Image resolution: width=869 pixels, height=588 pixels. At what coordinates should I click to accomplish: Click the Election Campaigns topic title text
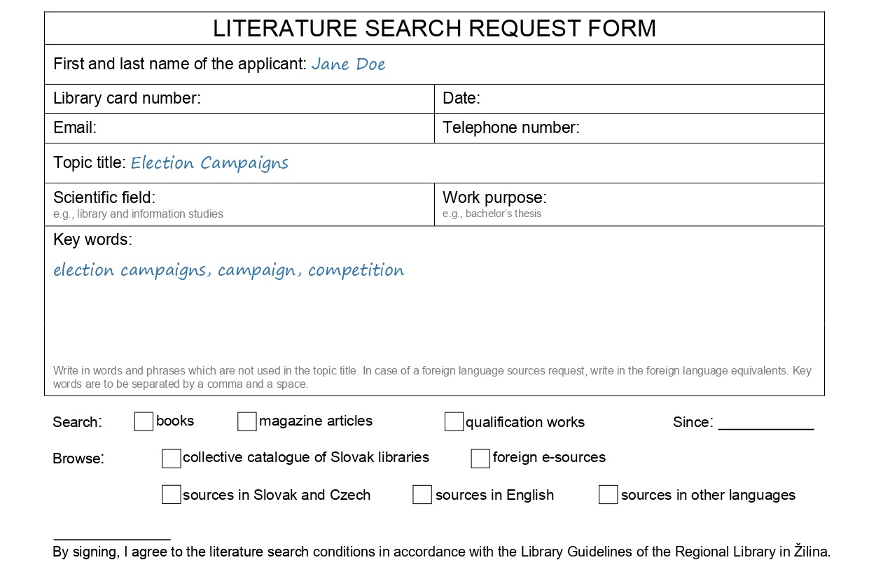[x=209, y=163]
